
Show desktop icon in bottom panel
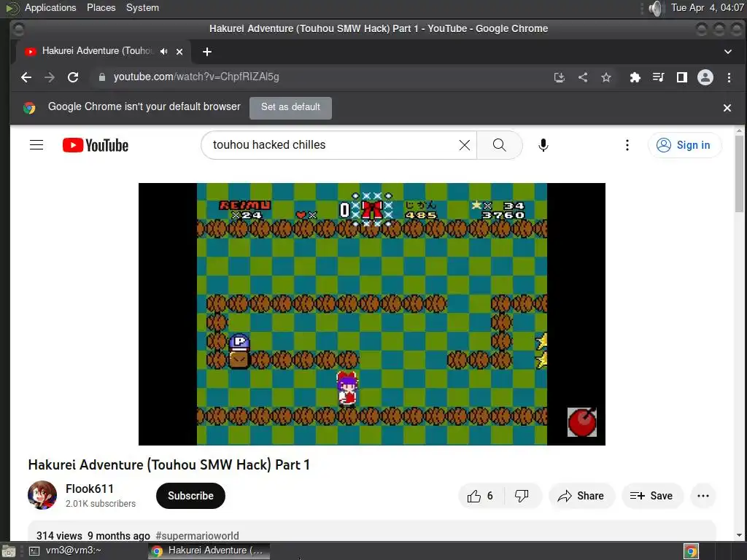(x=9, y=551)
